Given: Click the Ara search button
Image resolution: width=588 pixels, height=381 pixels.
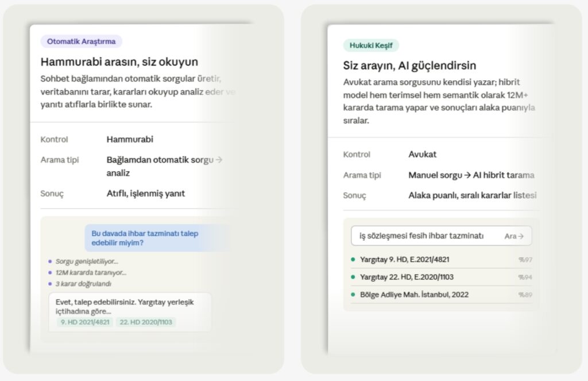Looking at the screenshot, I should (x=514, y=236).
